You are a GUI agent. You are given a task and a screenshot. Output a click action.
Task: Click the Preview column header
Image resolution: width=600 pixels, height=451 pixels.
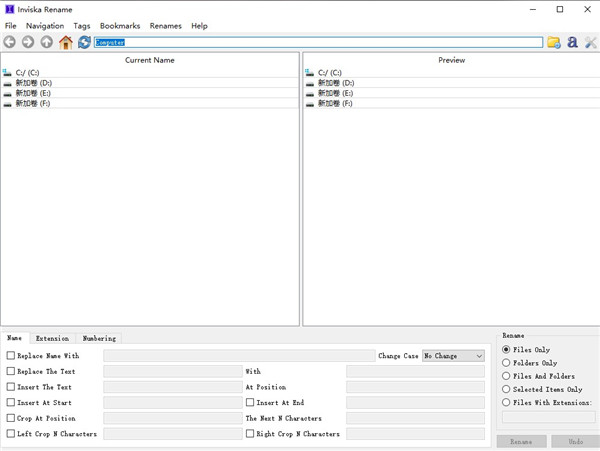click(x=452, y=60)
